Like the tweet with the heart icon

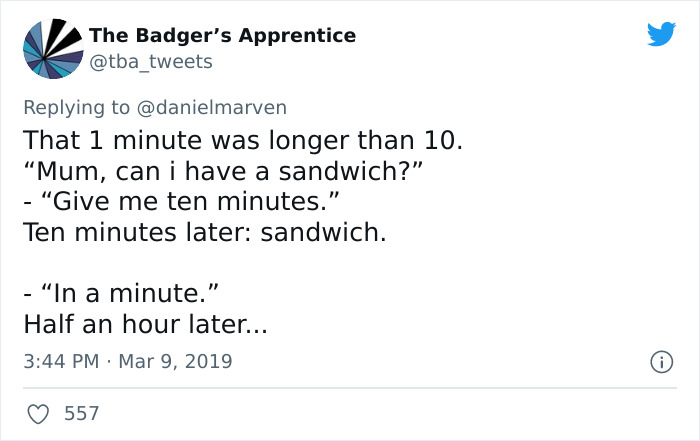point(37,412)
